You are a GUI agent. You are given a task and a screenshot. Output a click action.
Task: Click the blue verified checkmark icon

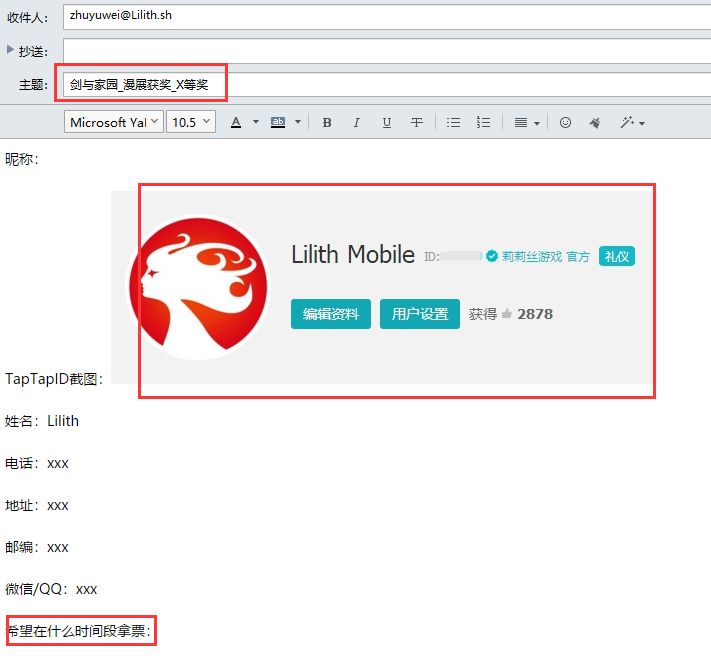492,256
